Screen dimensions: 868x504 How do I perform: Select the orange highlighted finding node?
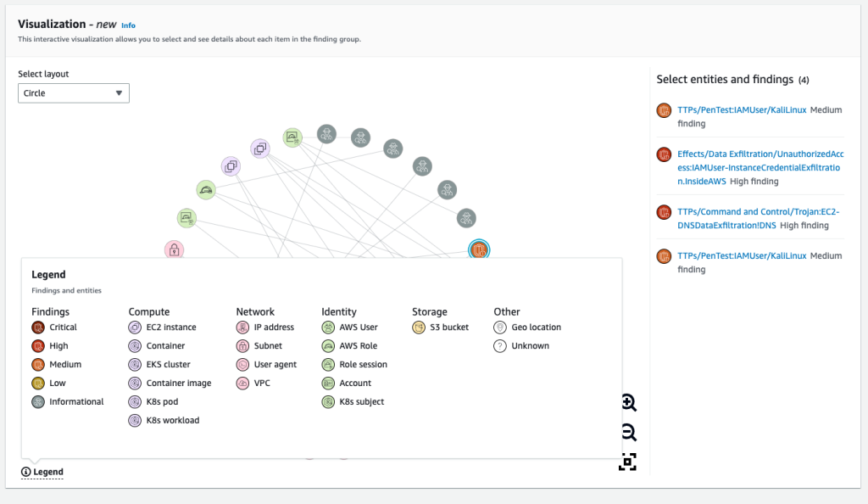point(478,249)
